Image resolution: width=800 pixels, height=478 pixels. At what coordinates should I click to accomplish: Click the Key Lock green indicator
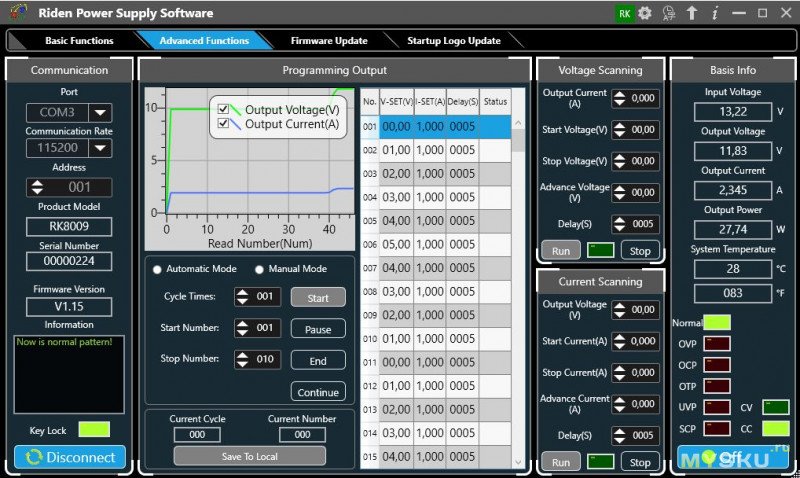coord(94,430)
